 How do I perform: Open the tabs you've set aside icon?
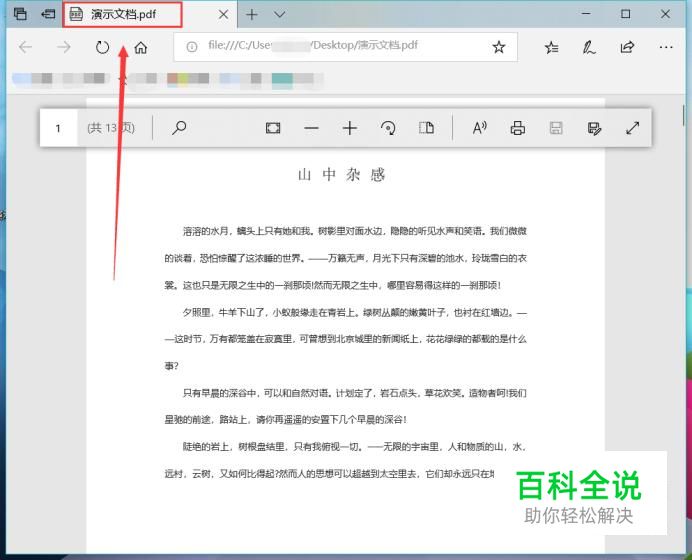click(20, 14)
